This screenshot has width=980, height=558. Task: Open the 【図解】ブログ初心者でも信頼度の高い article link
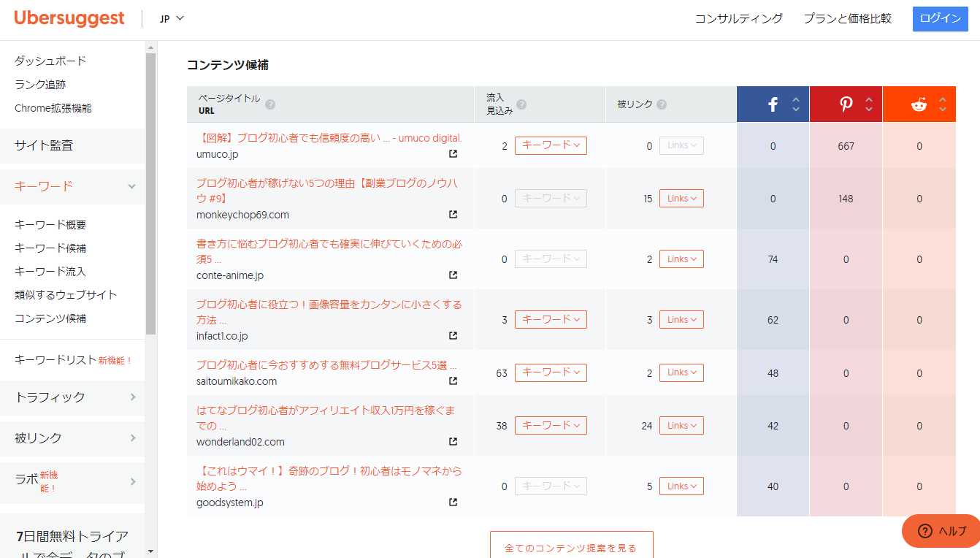click(x=329, y=138)
